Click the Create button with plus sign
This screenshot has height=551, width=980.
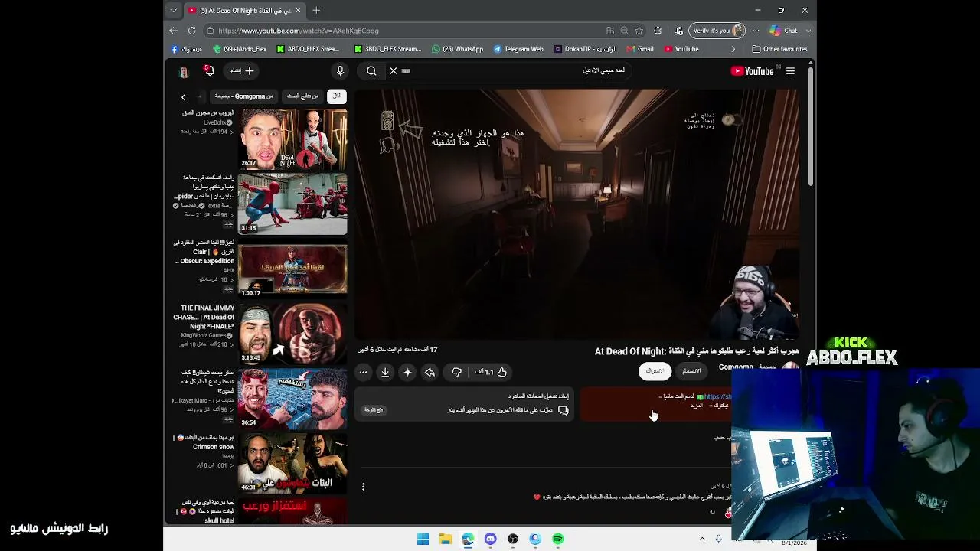242,71
